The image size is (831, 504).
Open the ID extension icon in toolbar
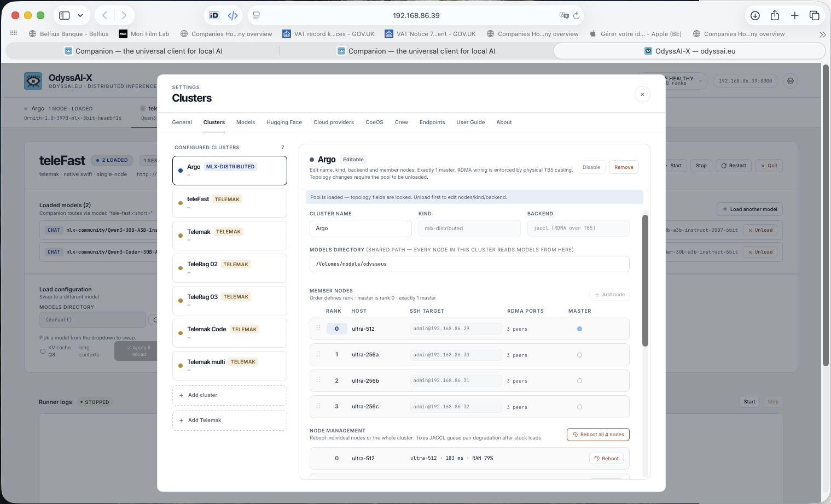(214, 15)
